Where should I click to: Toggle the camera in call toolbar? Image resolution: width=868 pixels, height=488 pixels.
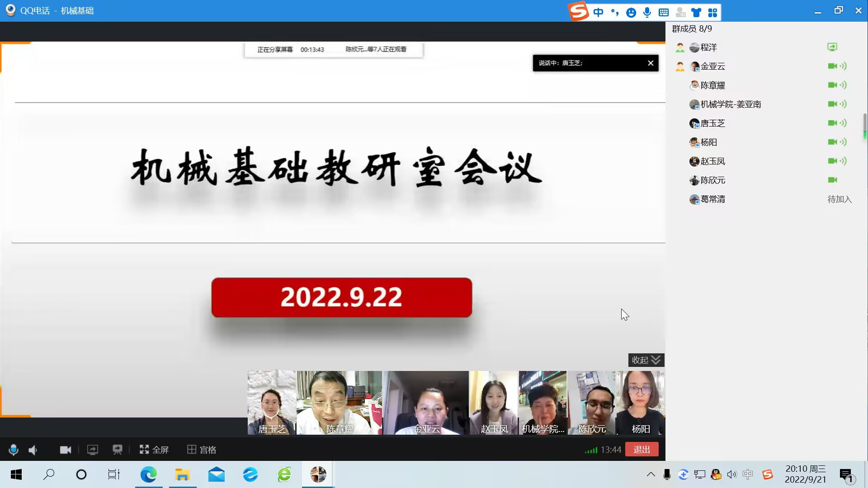[66, 450]
